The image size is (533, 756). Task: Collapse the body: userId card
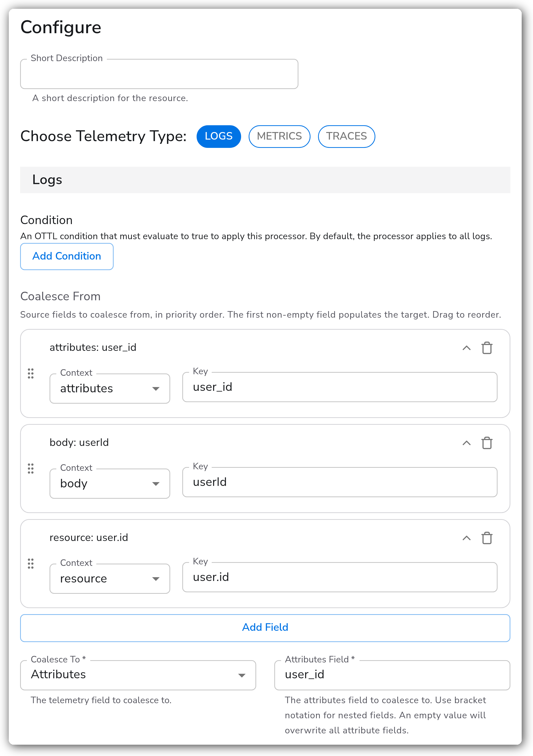click(466, 443)
